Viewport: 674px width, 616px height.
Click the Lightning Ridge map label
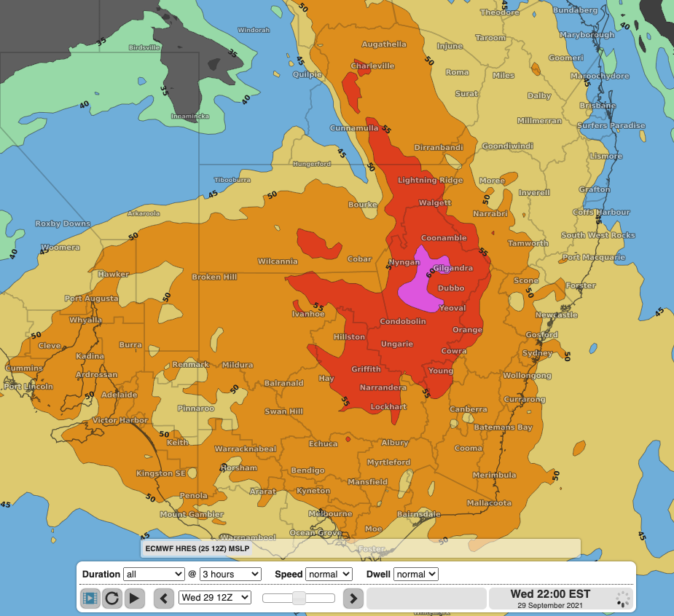tap(431, 181)
